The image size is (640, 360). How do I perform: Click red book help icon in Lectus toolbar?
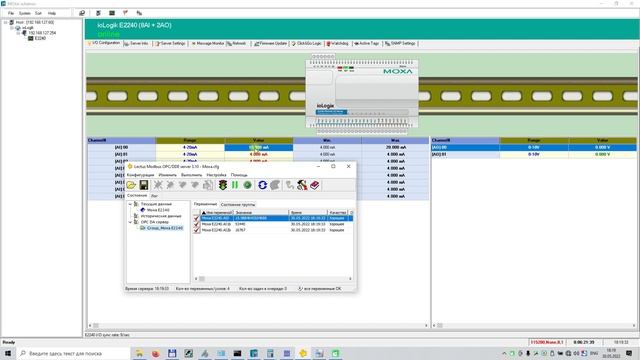pos(315,185)
